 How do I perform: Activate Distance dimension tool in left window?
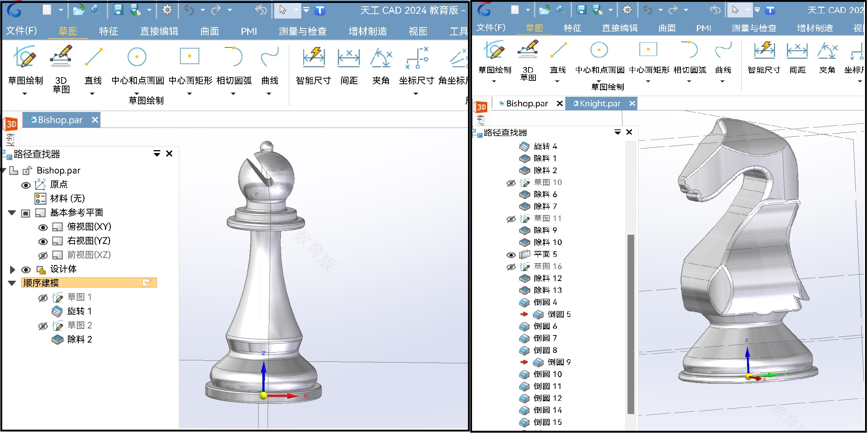coord(348,57)
